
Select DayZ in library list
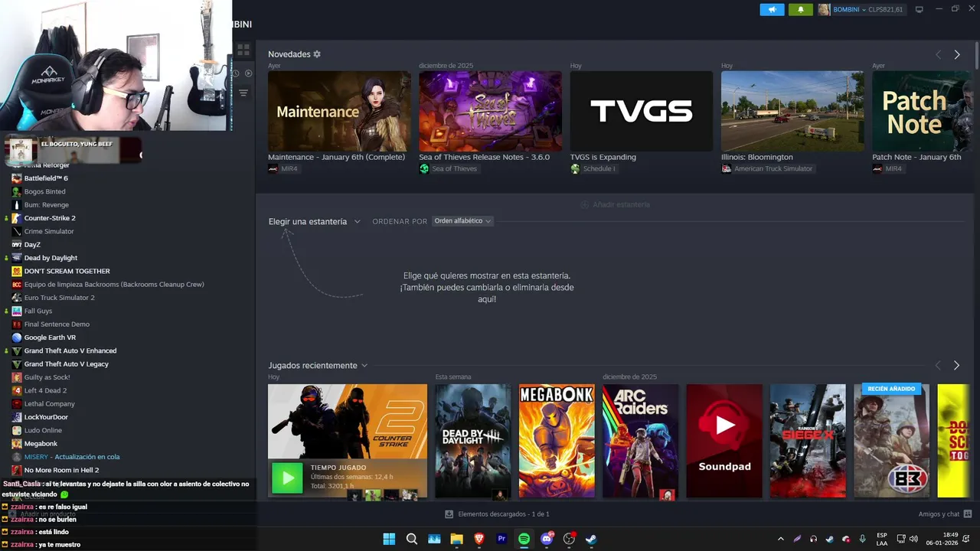32,245
